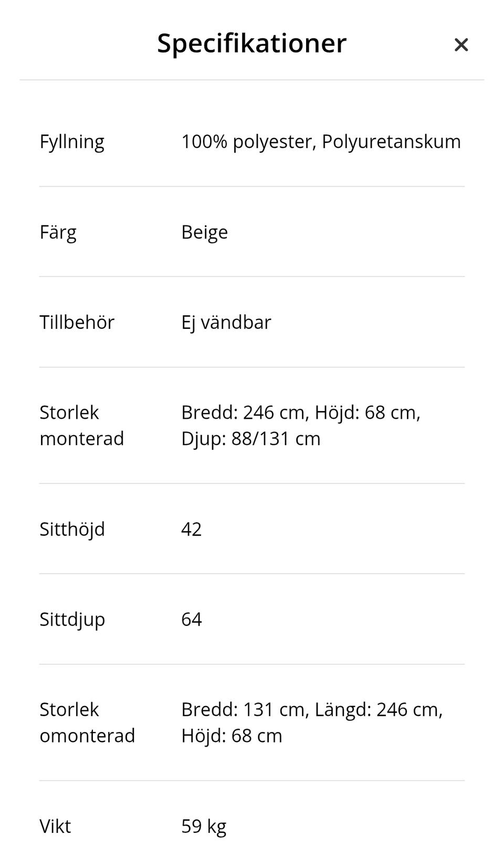The image size is (504, 867).
Task: Click the Sittdjup label
Action: [72, 620]
